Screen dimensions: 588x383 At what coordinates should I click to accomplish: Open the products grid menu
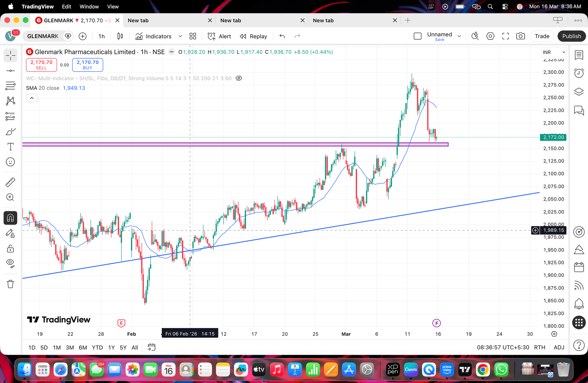(x=579, y=323)
